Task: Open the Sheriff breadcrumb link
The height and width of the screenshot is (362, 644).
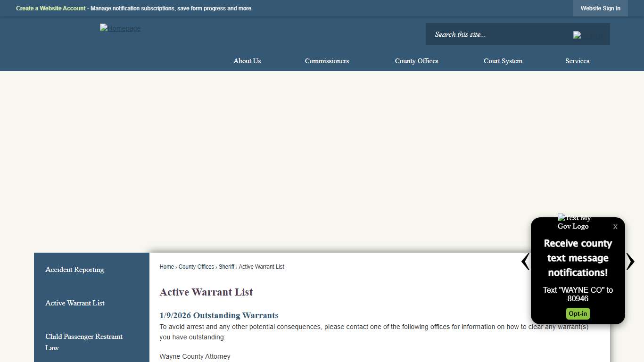Action: click(226, 267)
